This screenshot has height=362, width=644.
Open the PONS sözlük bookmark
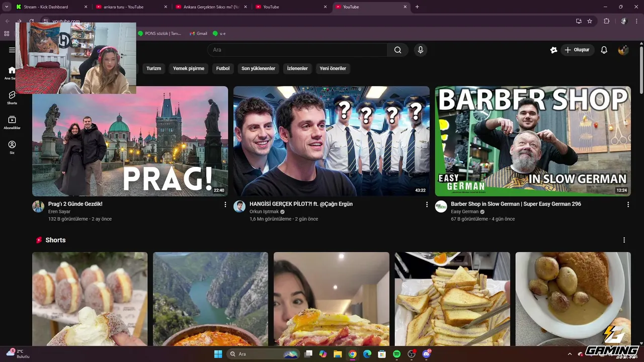(159, 34)
